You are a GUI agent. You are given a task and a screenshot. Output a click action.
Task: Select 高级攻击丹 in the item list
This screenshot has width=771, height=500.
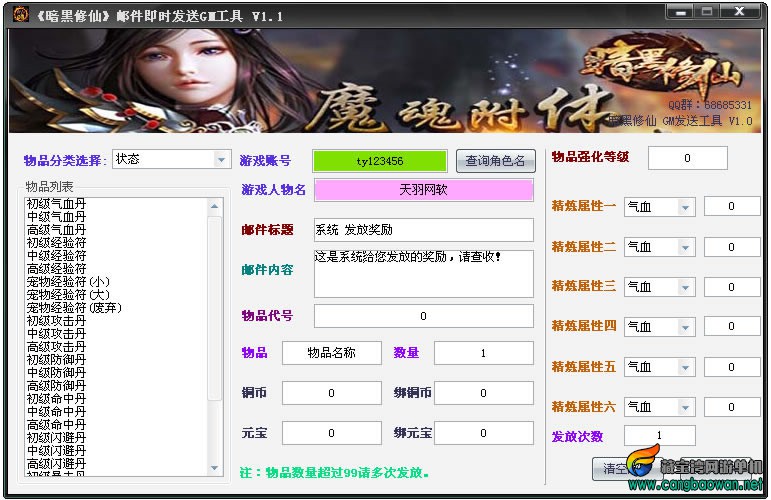click(57, 347)
